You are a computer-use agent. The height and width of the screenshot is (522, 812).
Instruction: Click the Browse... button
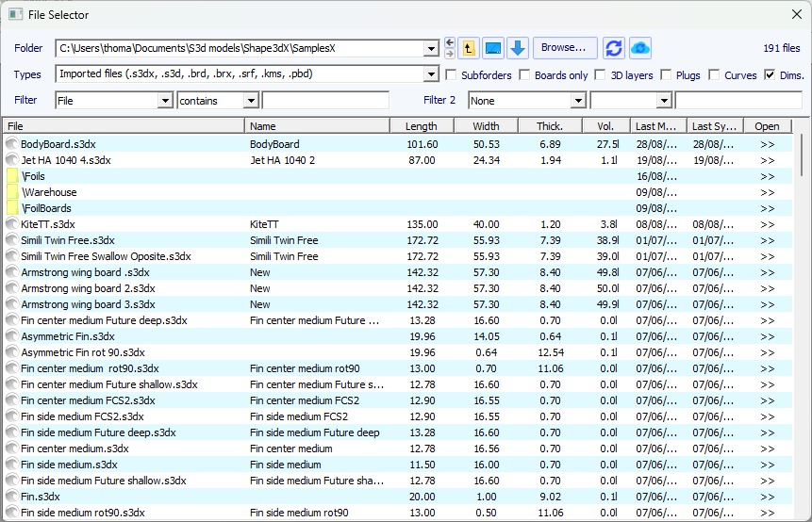(x=564, y=48)
